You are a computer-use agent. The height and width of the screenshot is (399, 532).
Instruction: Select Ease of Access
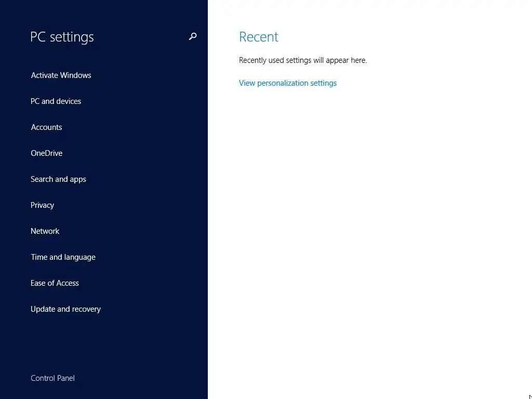[55, 283]
